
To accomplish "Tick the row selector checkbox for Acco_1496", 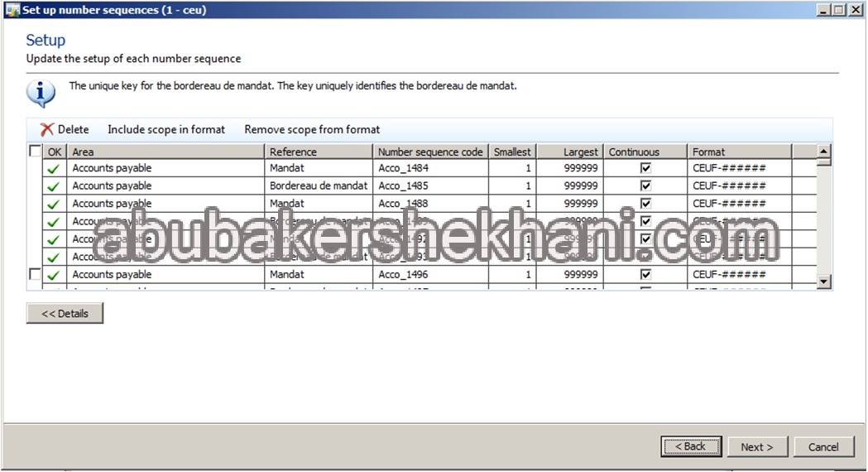I will tap(35, 274).
